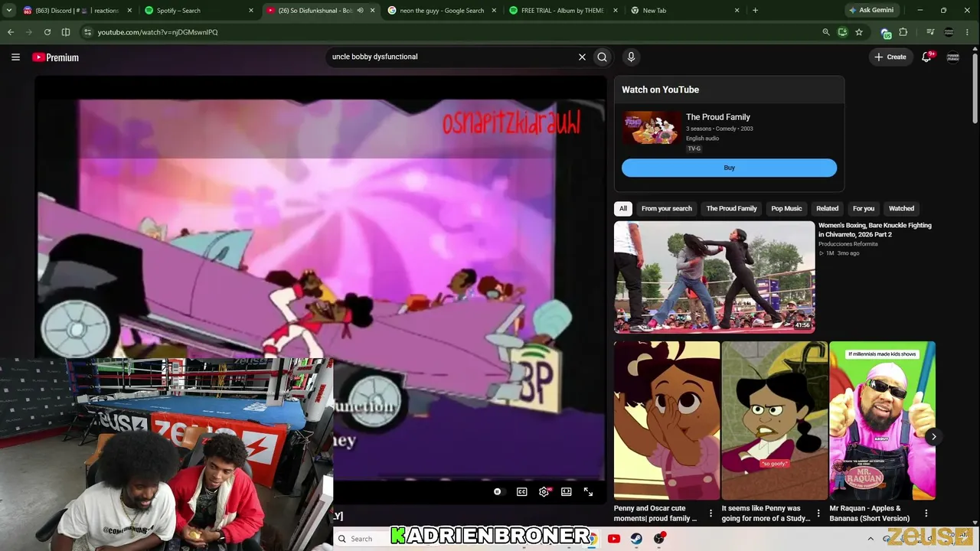Viewport: 980px width, 551px height.
Task: Open a new browser tab
Action: coord(755,10)
